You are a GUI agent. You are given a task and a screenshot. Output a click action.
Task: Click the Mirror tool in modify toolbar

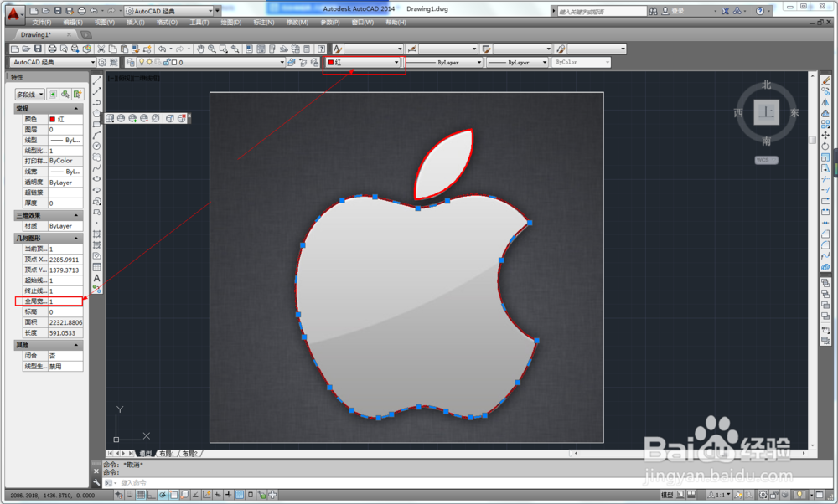click(825, 102)
